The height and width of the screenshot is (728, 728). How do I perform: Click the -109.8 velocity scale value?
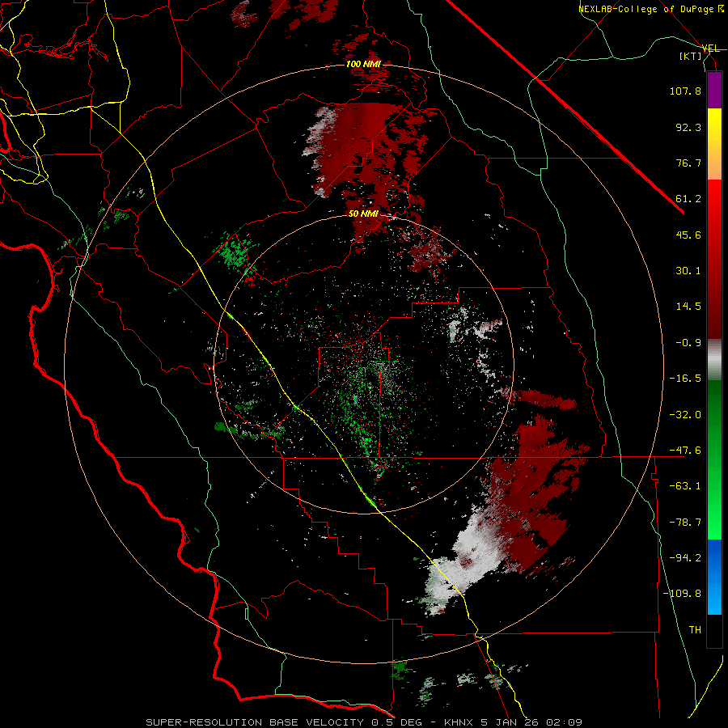click(x=682, y=594)
